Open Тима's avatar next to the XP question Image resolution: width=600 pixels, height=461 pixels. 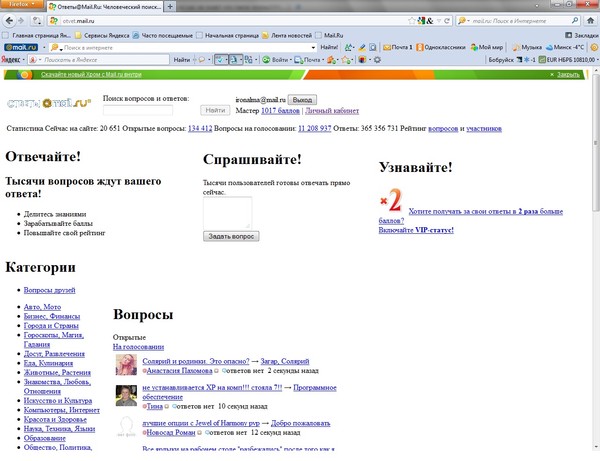tap(126, 396)
